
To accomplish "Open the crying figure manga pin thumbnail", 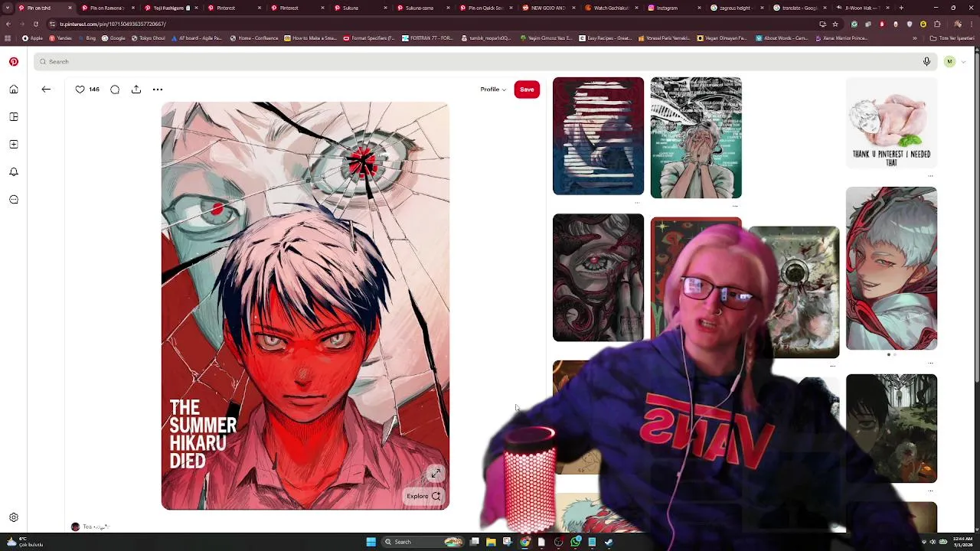I will (x=696, y=138).
